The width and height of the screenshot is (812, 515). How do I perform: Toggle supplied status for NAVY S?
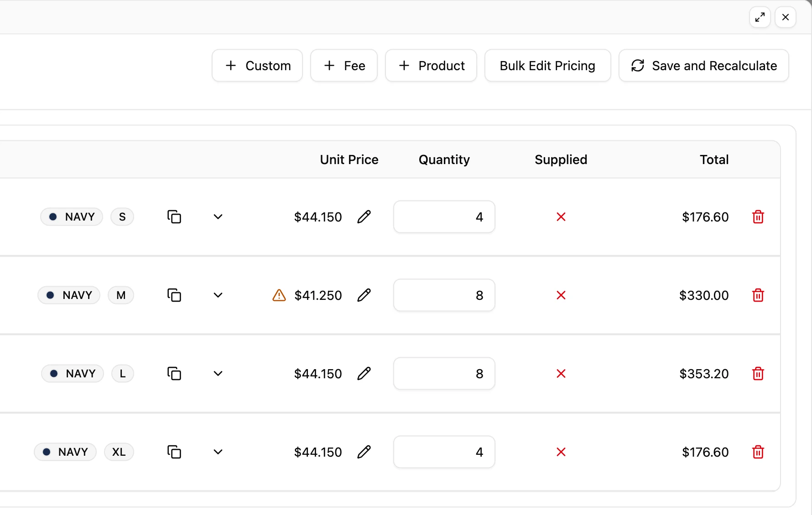pos(561,217)
